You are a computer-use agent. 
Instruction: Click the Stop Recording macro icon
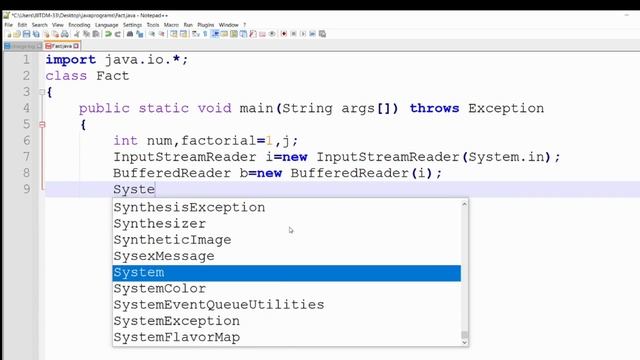coord(293,34)
